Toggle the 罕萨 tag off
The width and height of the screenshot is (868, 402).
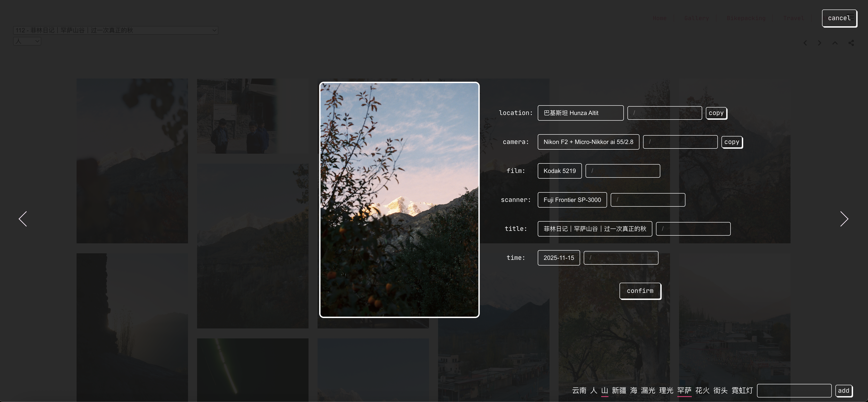point(684,390)
